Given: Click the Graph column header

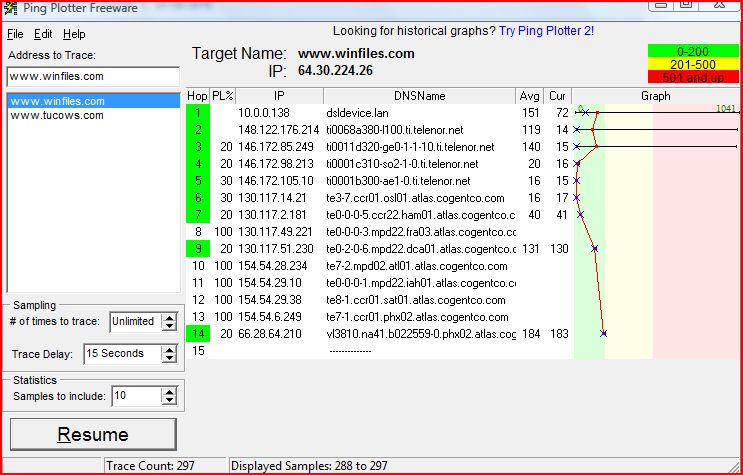Looking at the screenshot, I should coord(655,96).
